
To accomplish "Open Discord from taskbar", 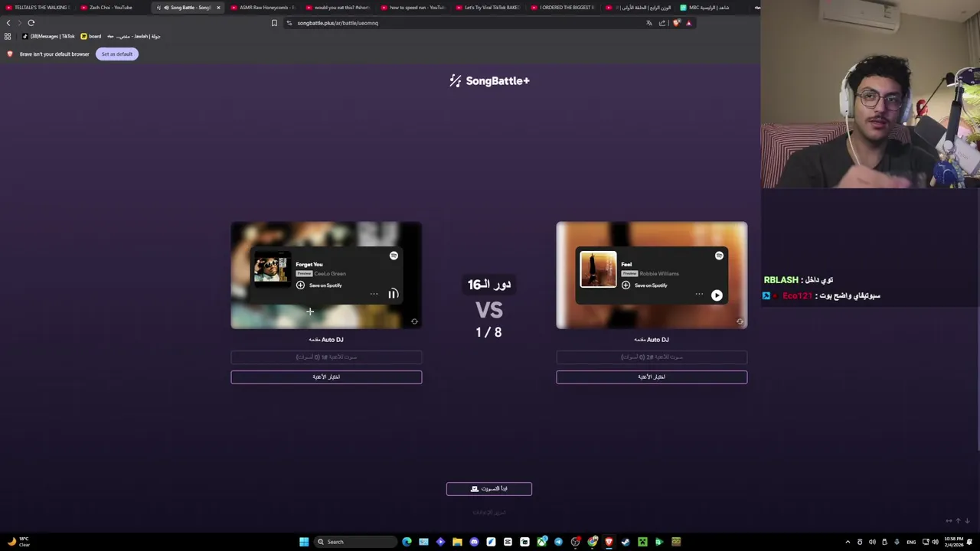I will coord(474,542).
